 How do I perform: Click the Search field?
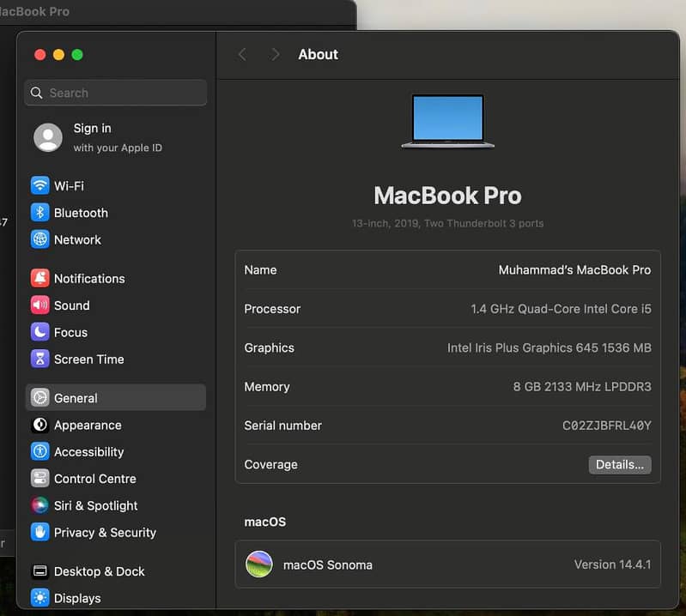tap(116, 93)
